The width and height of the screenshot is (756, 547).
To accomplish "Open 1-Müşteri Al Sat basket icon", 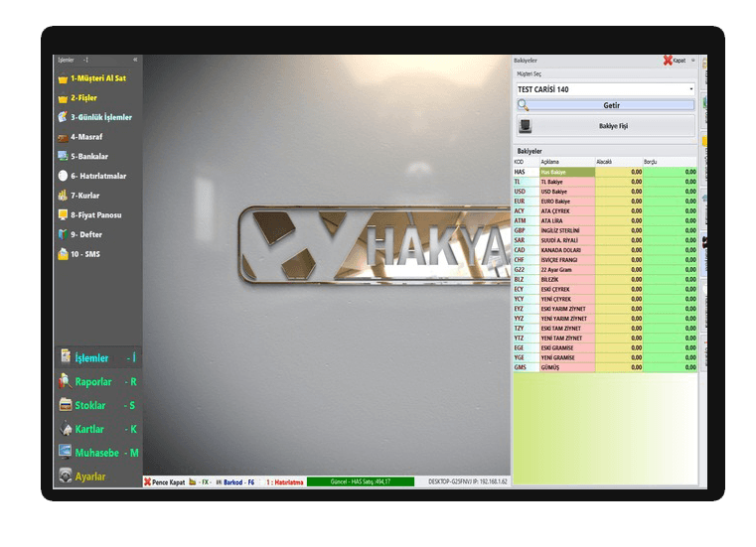I will pos(63,78).
